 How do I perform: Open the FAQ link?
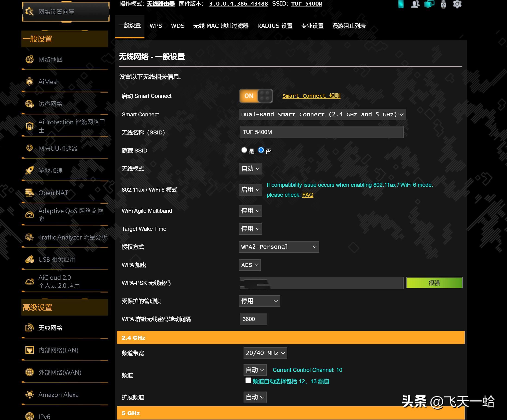pyautogui.click(x=308, y=195)
